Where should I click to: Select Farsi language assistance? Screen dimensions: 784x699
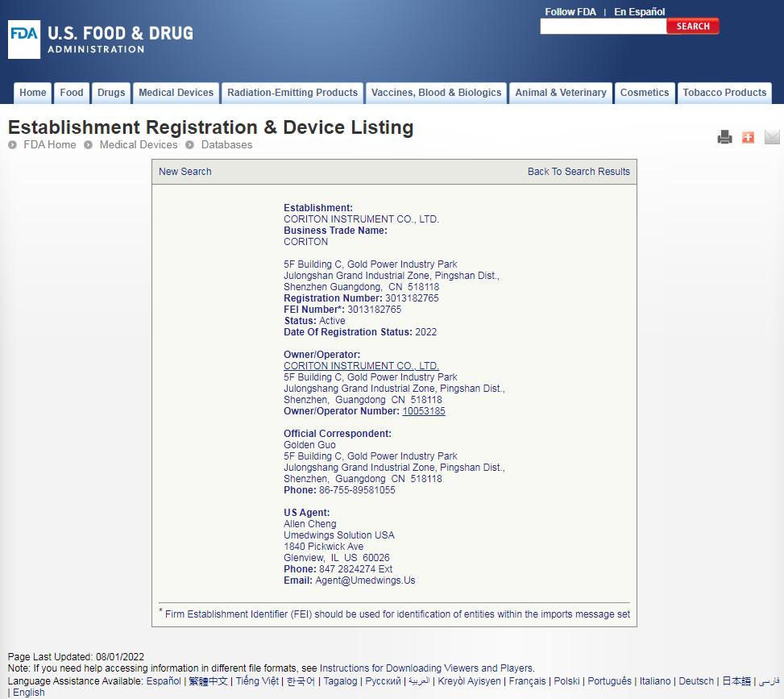click(769, 681)
